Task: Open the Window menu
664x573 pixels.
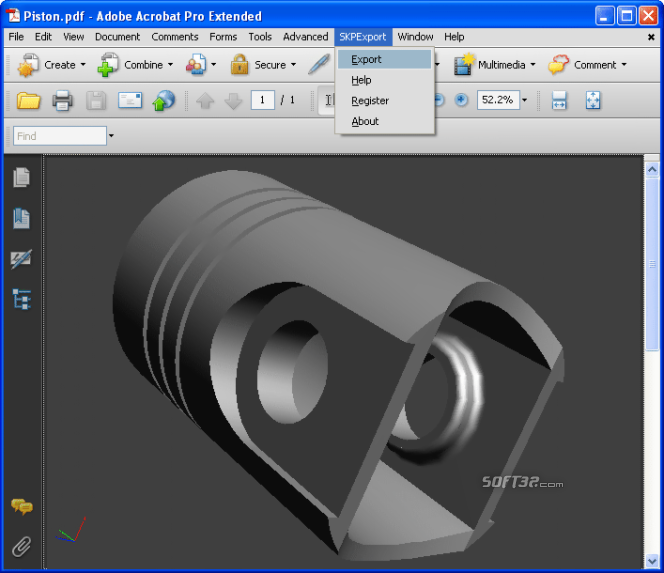Action: click(415, 37)
